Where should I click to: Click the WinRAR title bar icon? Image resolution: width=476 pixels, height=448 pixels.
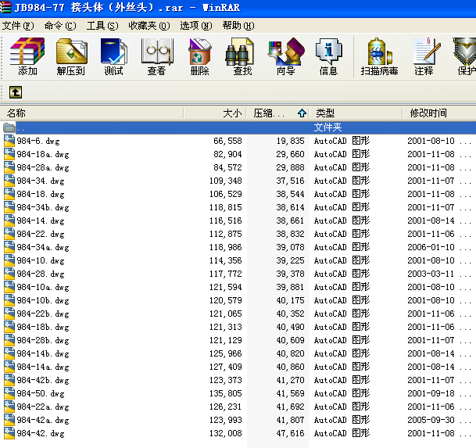[x=5, y=7]
